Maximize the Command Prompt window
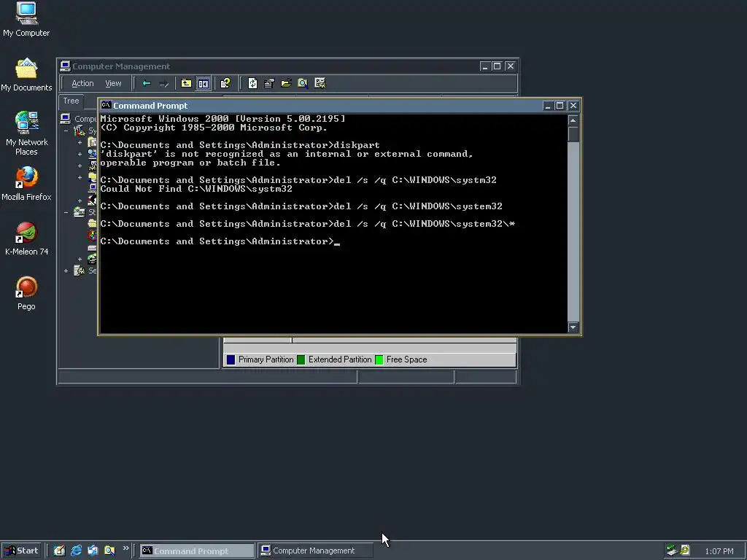747x560 pixels. 560,106
